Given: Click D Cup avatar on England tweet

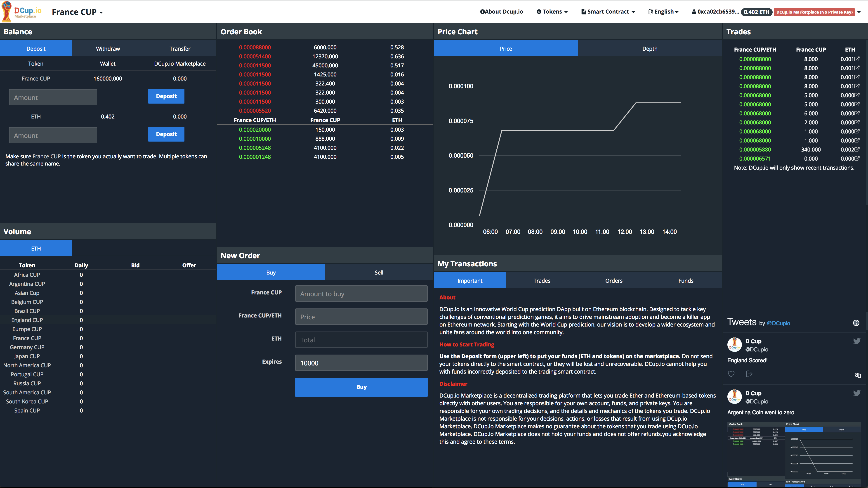Looking at the screenshot, I should point(735,345).
